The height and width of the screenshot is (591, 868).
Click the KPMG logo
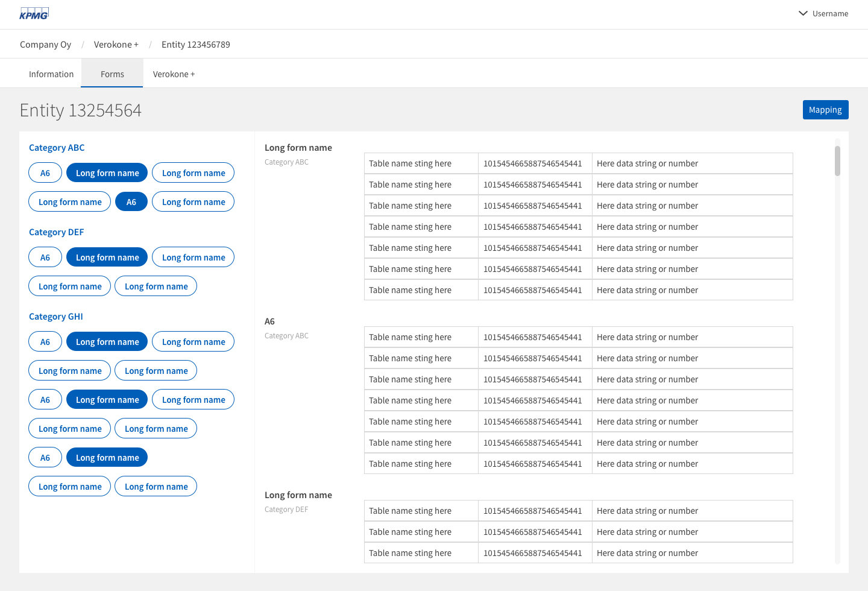pos(34,13)
